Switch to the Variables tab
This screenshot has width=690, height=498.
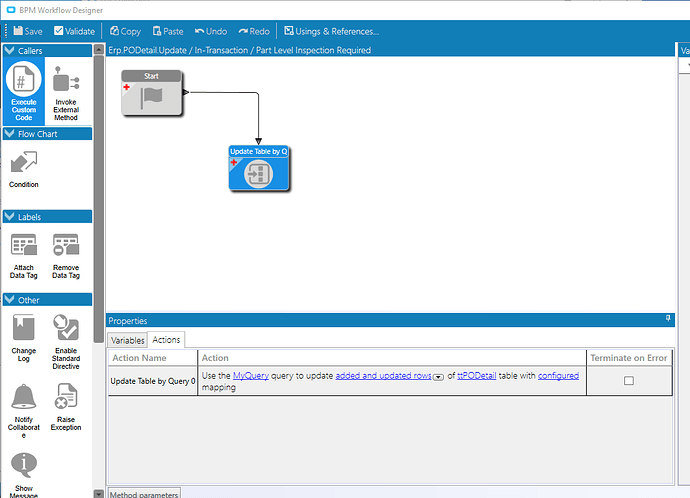tap(128, 341)
